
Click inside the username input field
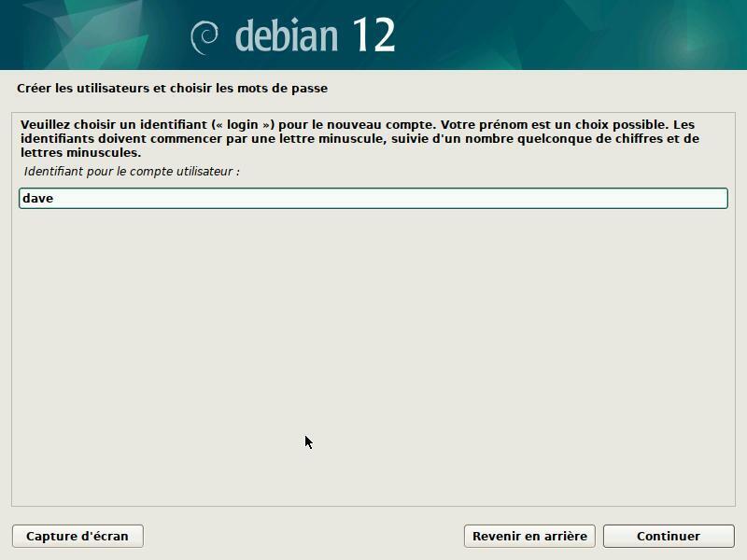[373, 198]
